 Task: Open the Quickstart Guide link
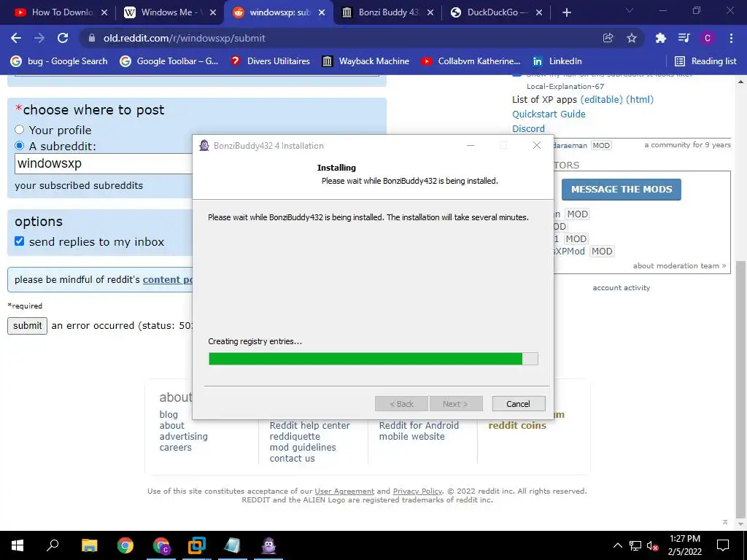click(x=549, y=114)
